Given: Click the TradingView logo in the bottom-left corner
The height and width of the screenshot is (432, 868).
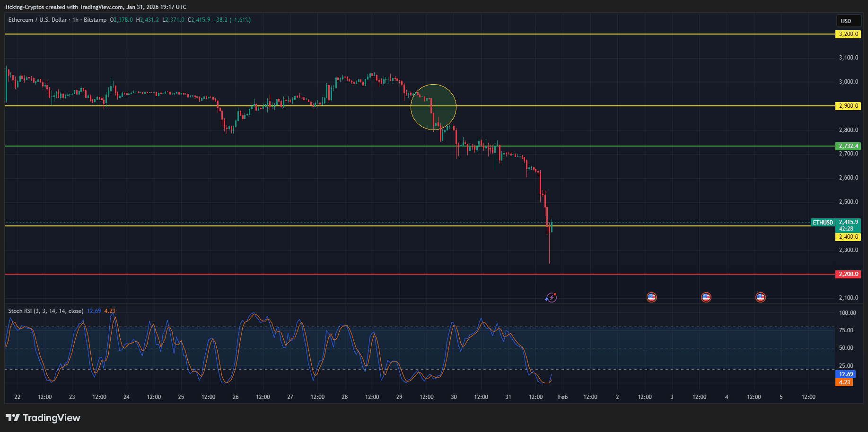Looking at the screenshot, I should tap(43, 418).
